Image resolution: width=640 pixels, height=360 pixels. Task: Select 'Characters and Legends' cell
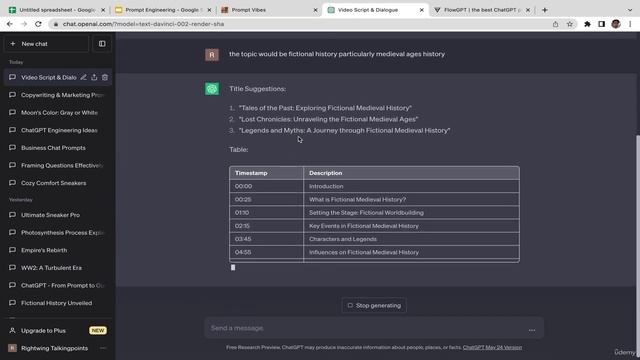[x=411, y=239]
